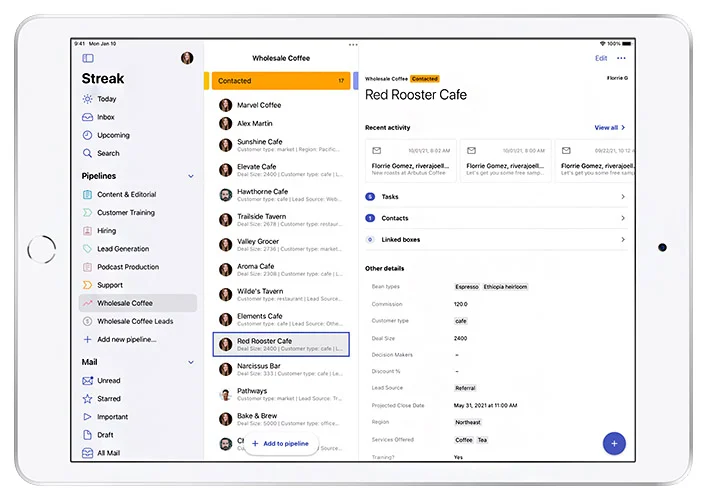
Task: Collapse the Mail section
Action: tap(191, 362)
